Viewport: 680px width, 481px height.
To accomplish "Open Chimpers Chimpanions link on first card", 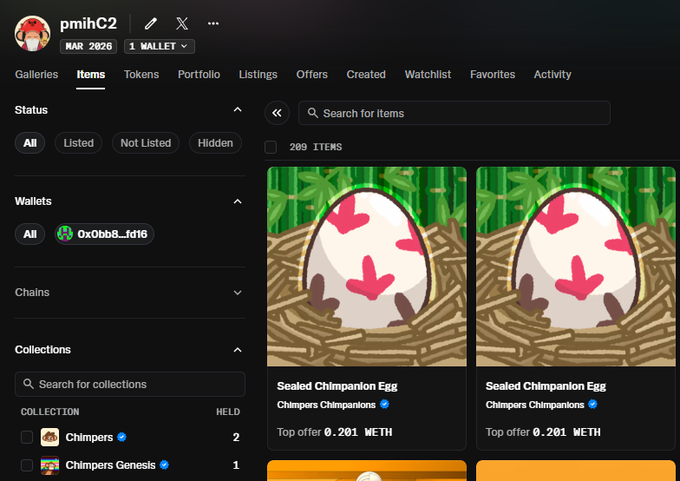I will point(326,405).
